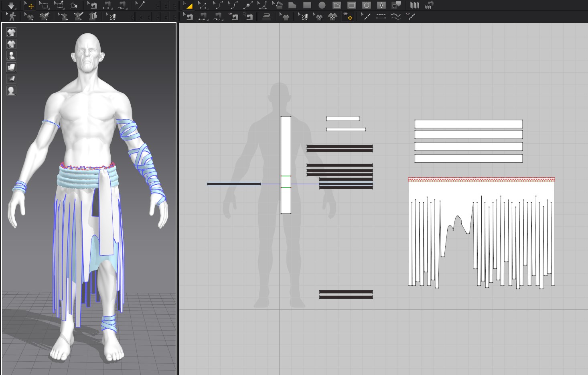Select the walking avatar motion tool
The image size is (588, 375).
tap(12, 16)
